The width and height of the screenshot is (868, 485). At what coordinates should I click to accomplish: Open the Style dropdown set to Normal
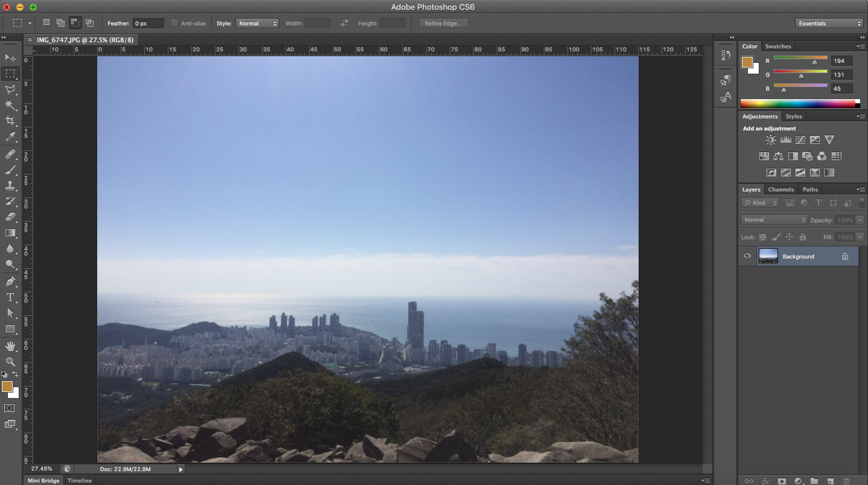click(257, 23)
